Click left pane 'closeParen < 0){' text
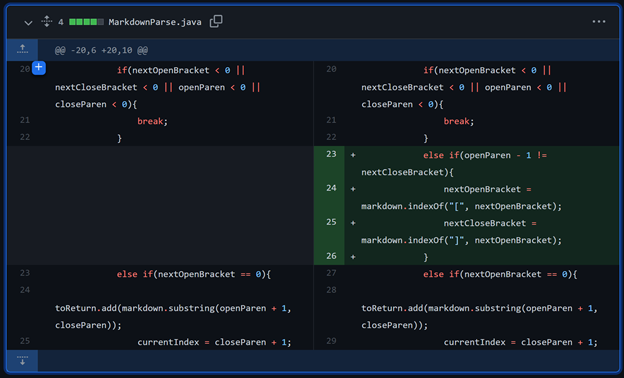 96,104
